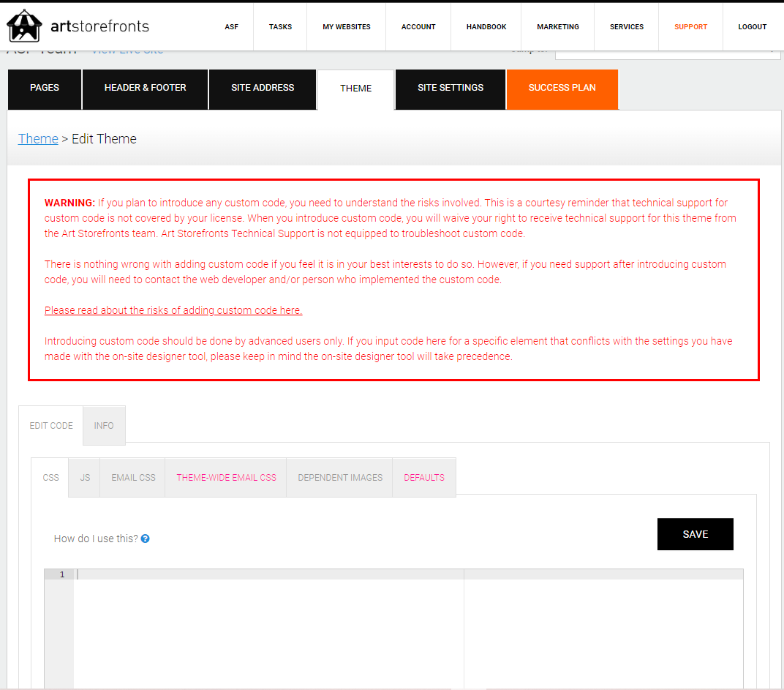Switch to the JS code tab
Screen dimensions: 784x690
click(x=84, y=477)
